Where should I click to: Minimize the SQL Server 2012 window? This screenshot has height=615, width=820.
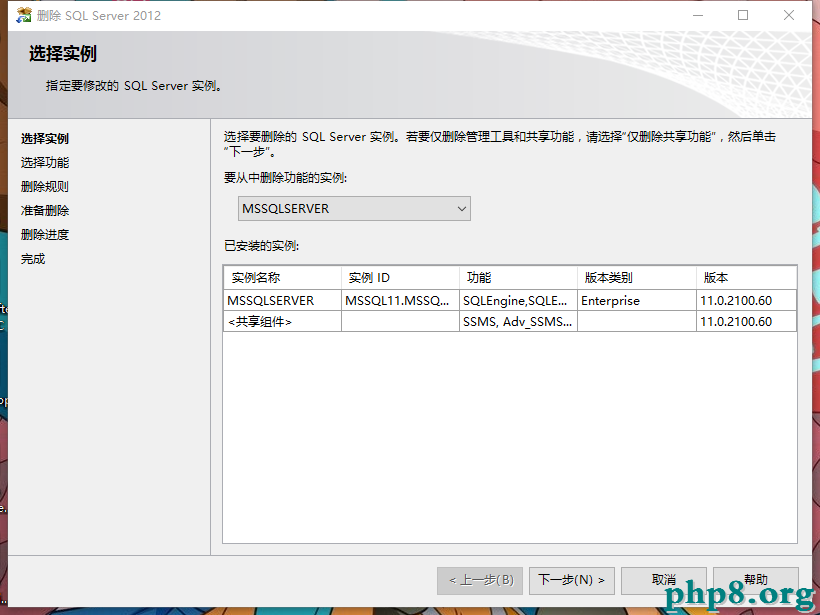point(698,15)
